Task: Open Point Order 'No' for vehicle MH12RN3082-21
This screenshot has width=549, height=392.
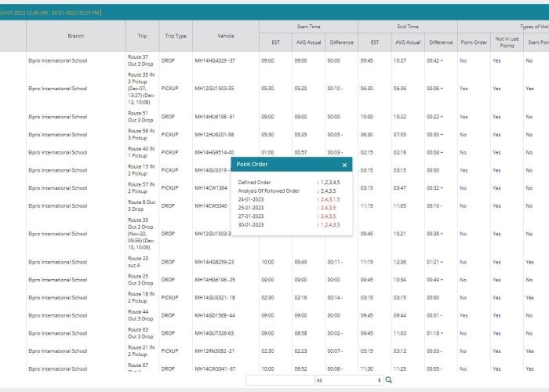Action: click(463, 351)
